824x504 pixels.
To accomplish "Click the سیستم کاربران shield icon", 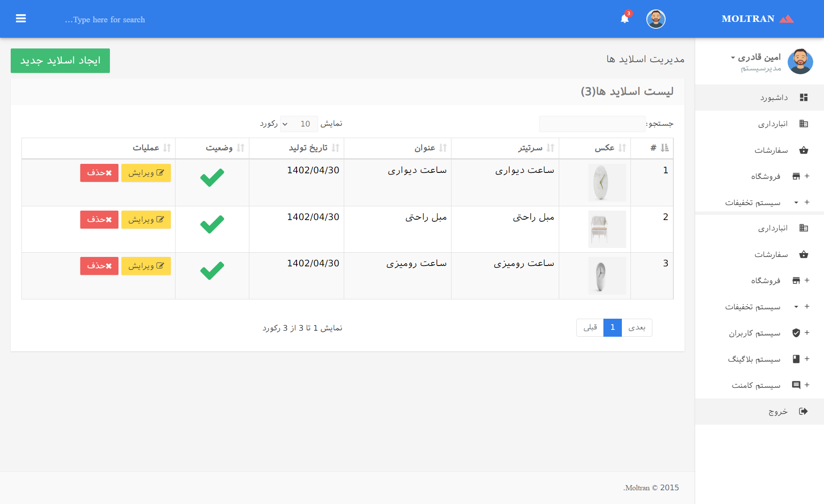I will (796, 333).
